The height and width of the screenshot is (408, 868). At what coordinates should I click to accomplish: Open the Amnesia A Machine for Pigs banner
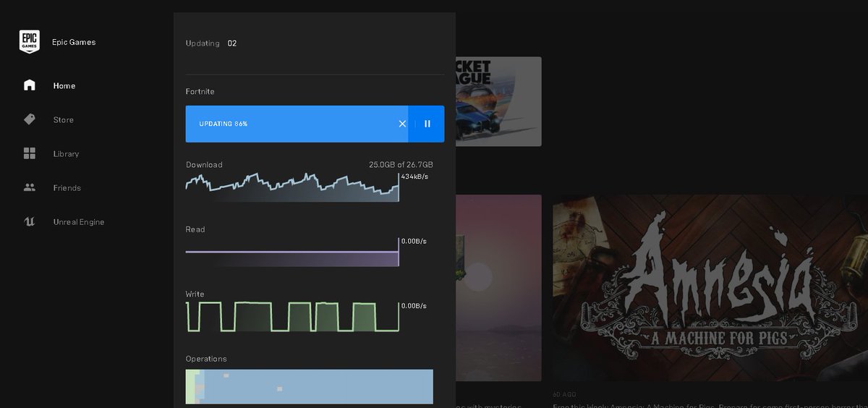point(710,288)
